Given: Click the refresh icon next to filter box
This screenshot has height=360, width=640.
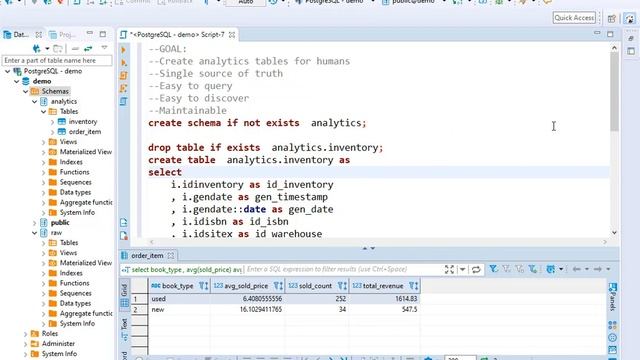Looking at the screenshot, I should coord(476,269).
